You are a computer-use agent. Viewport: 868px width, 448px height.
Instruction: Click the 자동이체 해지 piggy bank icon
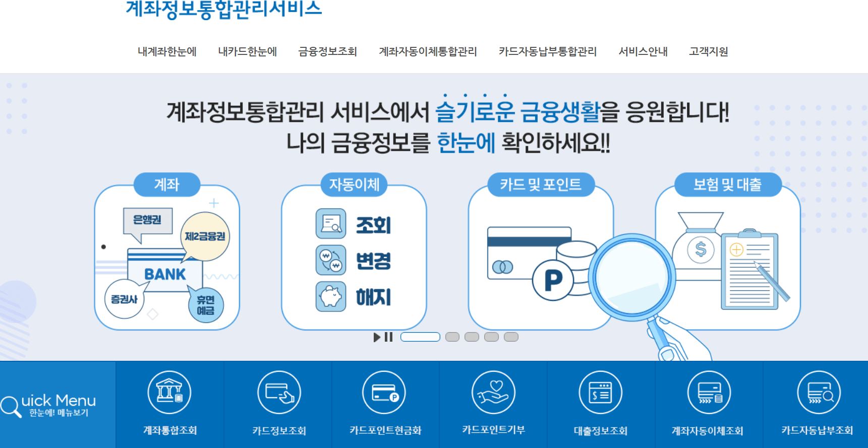[x=331, y=296]
